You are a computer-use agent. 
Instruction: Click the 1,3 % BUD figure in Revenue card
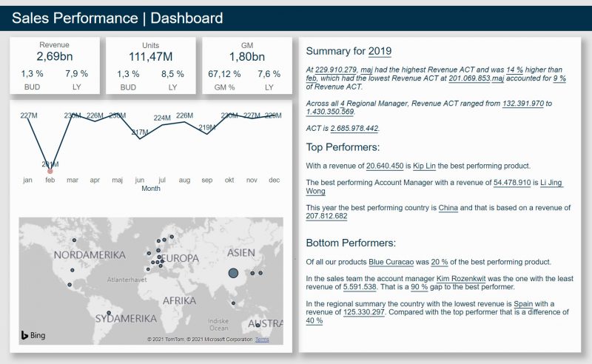pos(32,74)
